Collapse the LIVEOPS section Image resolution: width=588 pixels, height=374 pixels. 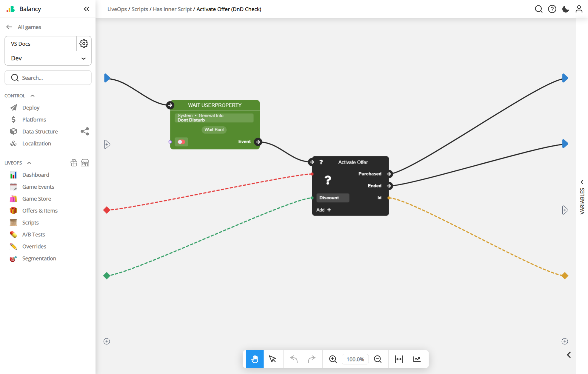click(29, 163)
